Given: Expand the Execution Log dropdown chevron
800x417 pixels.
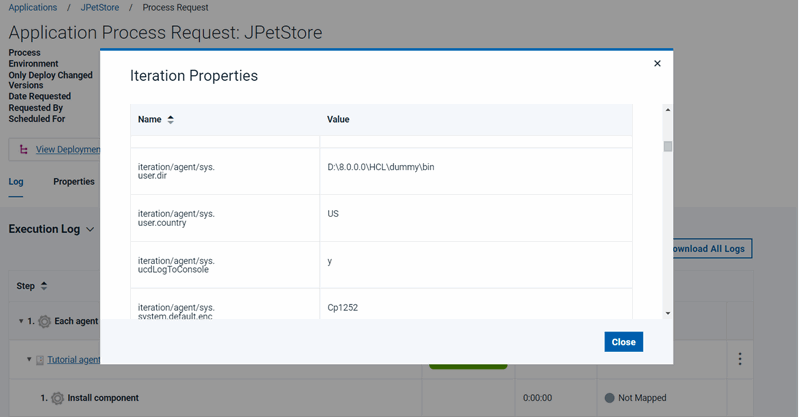Looking at the screenshot, I should coord(91,229).
